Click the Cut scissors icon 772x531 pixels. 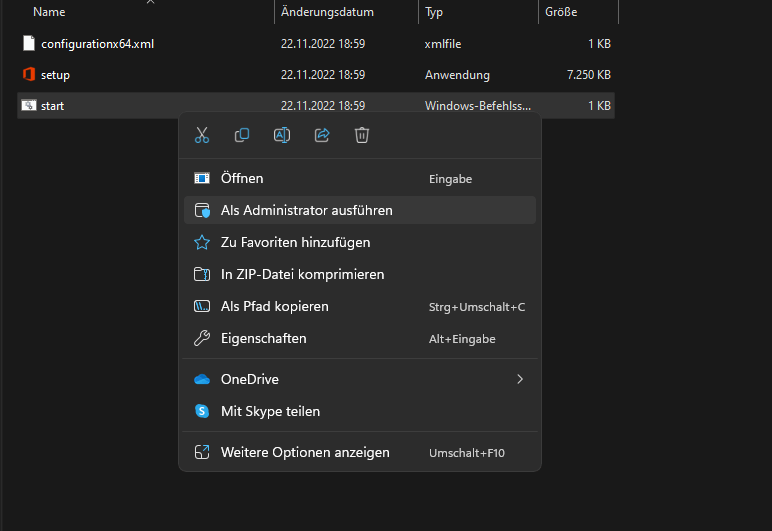(x=202, y=135)
